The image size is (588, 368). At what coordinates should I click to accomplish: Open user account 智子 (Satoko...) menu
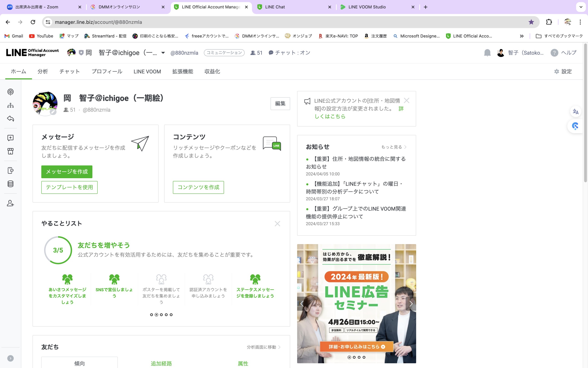coord(520,53)
